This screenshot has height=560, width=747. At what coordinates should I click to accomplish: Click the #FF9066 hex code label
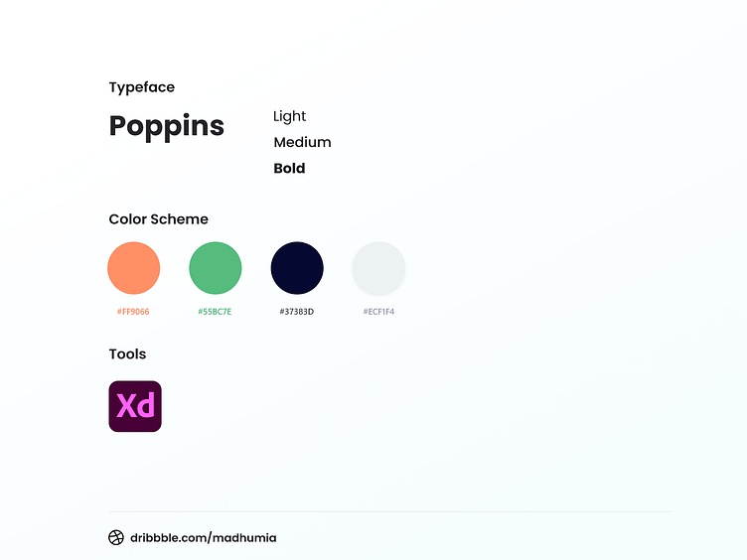click(x=133, y=312)
